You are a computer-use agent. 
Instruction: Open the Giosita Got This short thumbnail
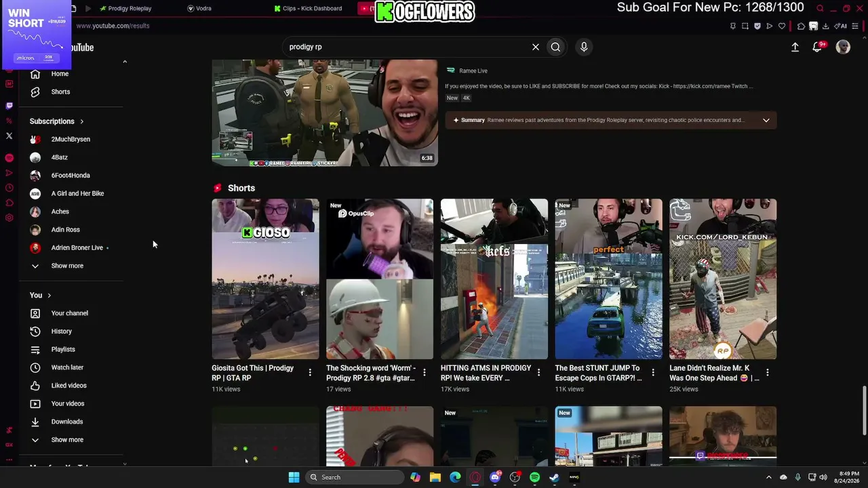265,279
